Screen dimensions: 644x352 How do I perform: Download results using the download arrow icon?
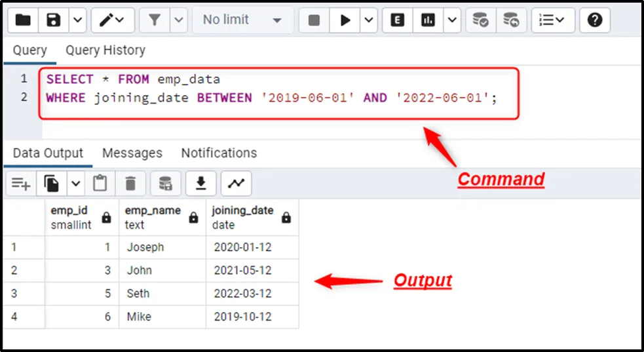(x=201, y=184)
